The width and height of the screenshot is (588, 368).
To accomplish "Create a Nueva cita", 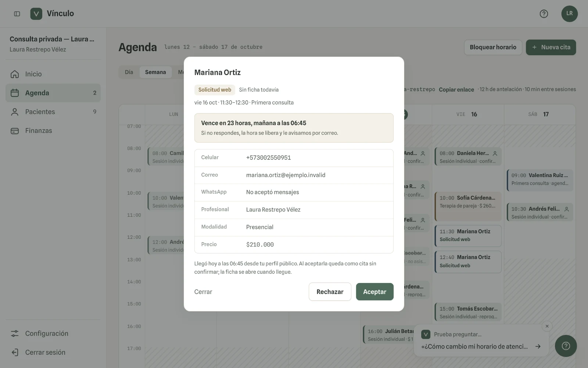I will click(x=551, y=47).
